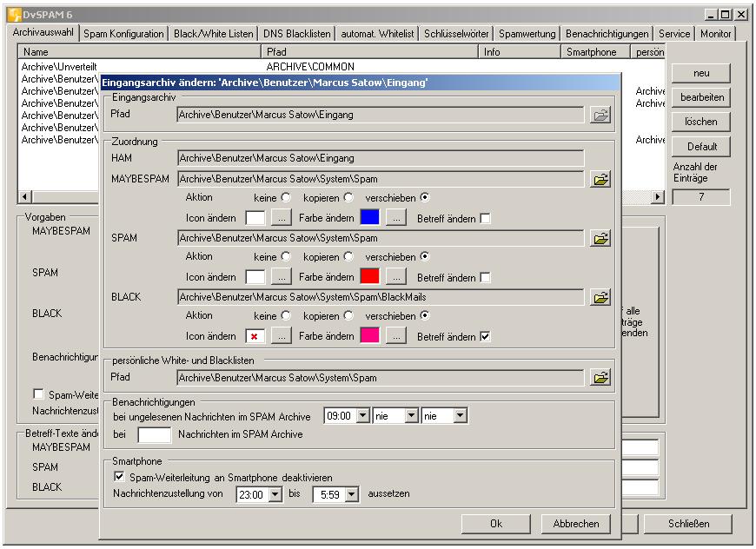
Task: Click the 'neu' button
Action: click(x=701, y=73)
